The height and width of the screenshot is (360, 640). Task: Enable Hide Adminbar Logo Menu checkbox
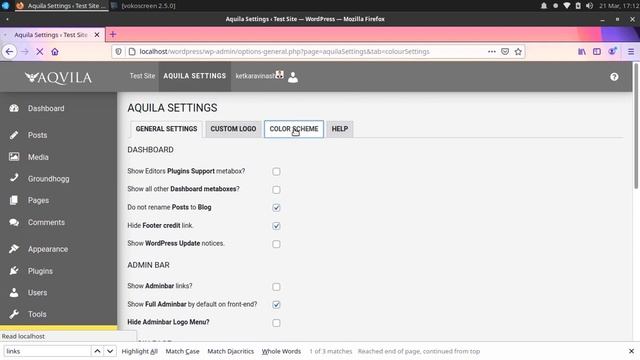(x=276, y=323)
